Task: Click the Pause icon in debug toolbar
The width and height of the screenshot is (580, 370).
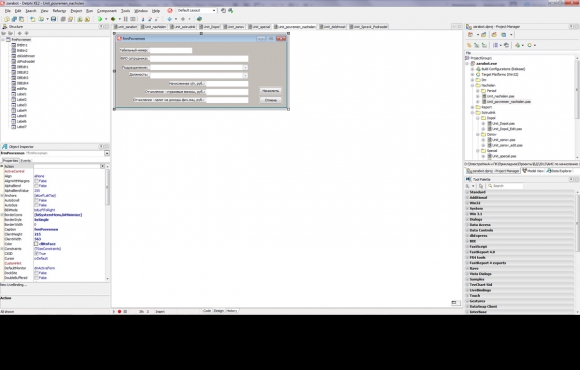Action: pyautogui.click(x=126, y=19)
